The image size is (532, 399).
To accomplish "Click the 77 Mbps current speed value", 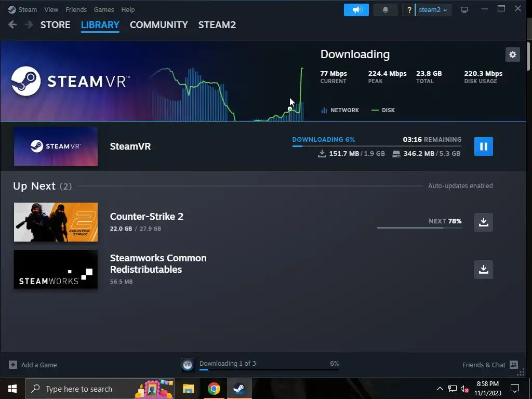I will point(334,74).
